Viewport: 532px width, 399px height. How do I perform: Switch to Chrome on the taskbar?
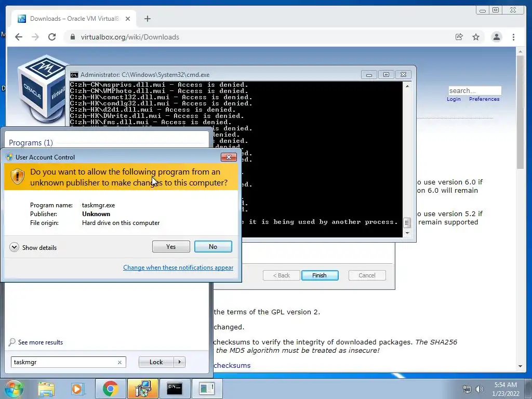click(x=110, y=389)
